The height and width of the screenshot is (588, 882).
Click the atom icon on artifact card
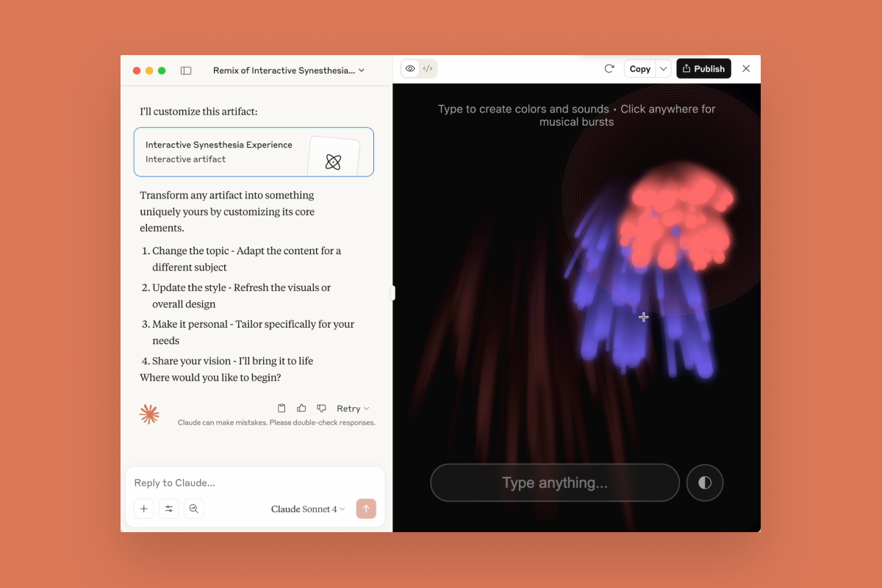point(333,162)
